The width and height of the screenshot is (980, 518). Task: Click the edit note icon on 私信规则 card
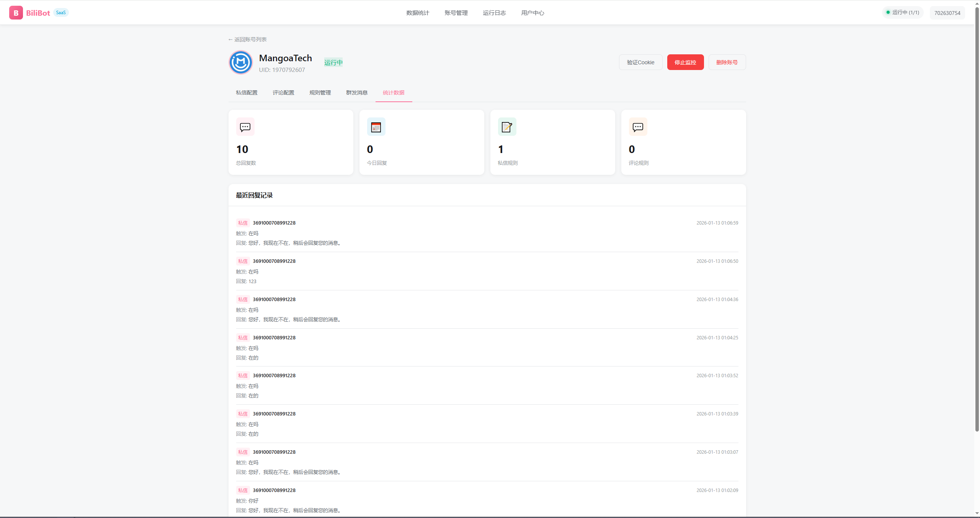(x=507, y=127)
